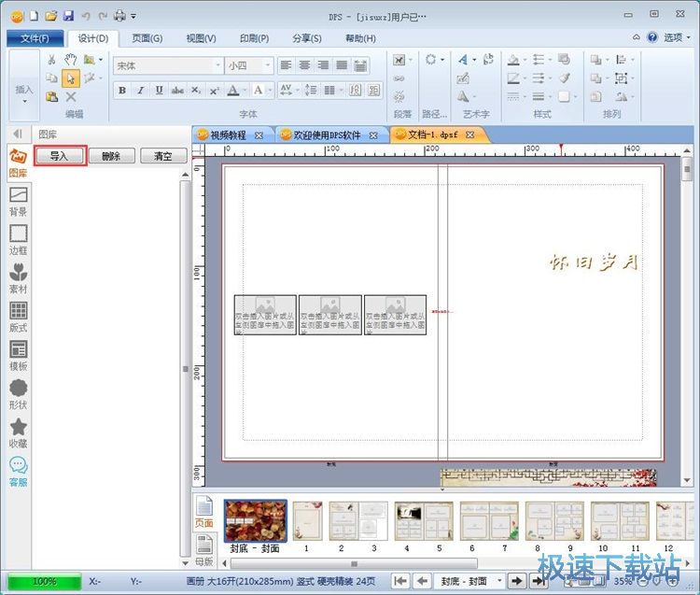Open the 封底 - 封面 page selector dropdown

(499, 581)
